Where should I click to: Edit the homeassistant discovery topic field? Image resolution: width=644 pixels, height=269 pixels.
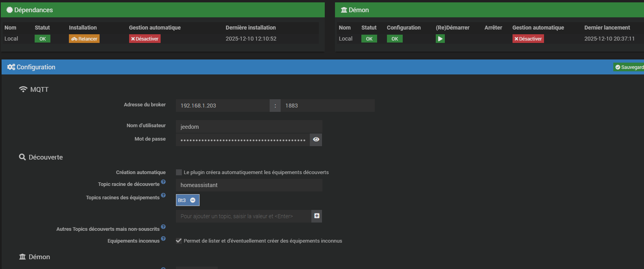(x=249, y=185)
